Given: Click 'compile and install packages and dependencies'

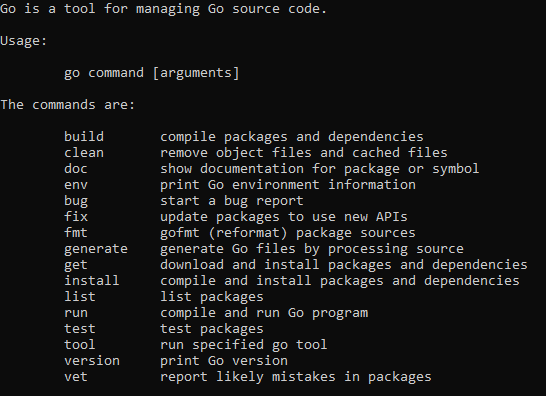Looking at the screenshot, I should pos(340,281).
